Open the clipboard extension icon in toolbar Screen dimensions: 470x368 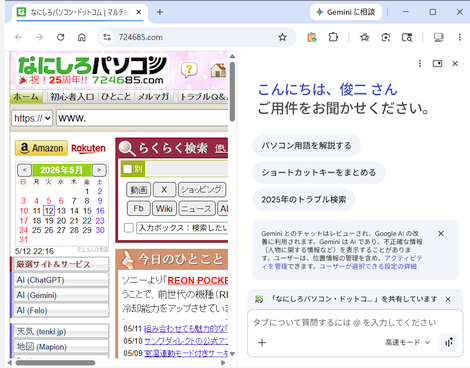tap(312, 37)
